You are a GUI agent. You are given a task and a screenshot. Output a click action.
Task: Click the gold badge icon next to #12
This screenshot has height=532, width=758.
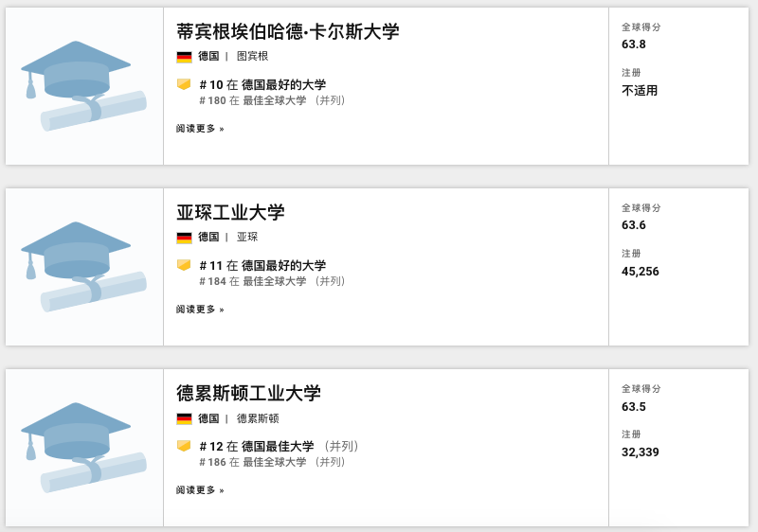click(184, 446)
